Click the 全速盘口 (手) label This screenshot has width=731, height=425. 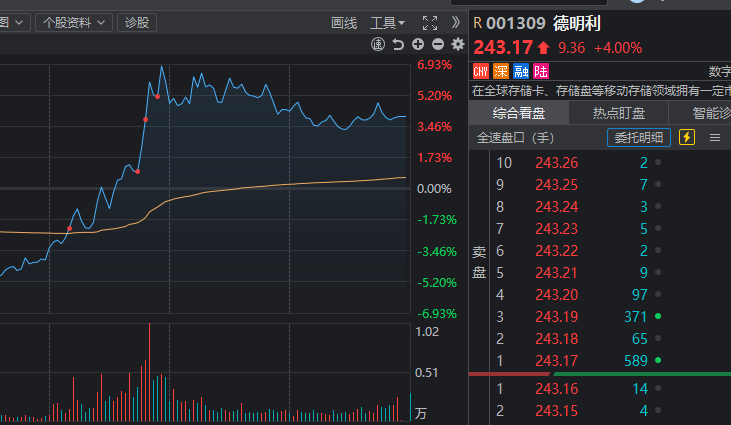coord(515,138)
